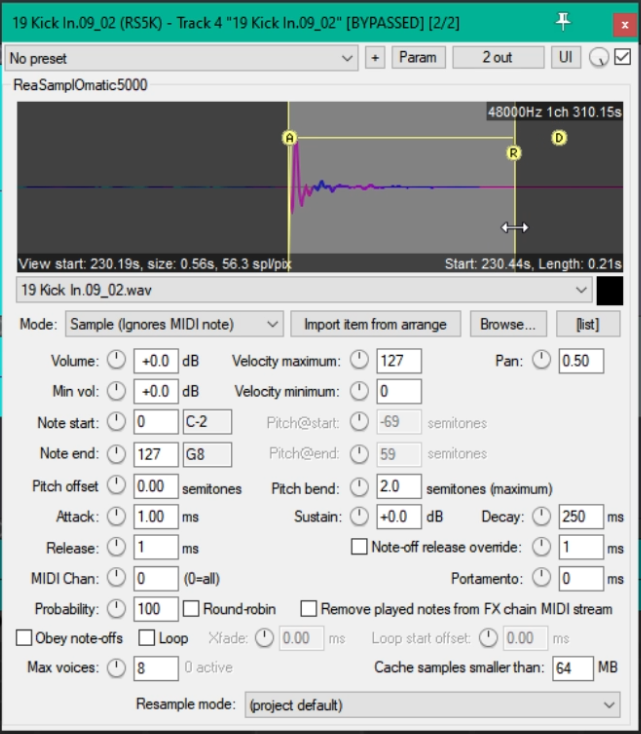This screenshot has width=641, height=734.
Task: Enable the Round-robin checkbox
Action: pyautogui.click(x=191, y=609)
